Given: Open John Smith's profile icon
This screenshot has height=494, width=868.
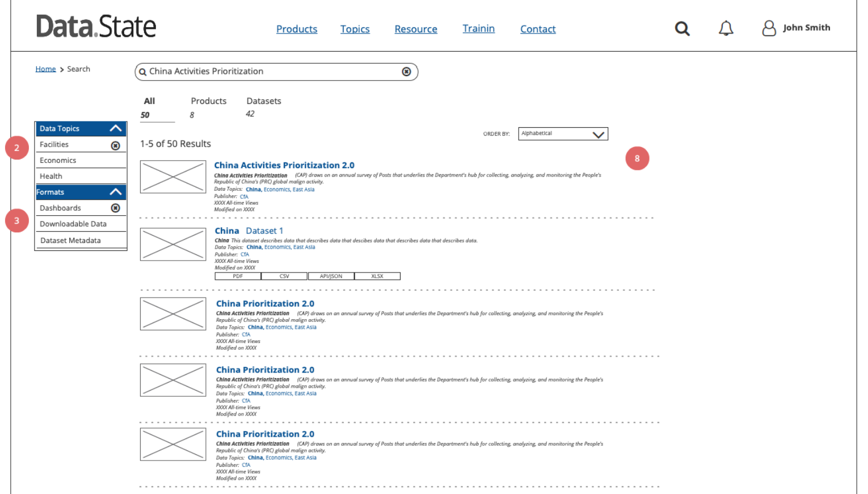Looking at the screenshot, I should pyautogui.click(x=769, y=28).
